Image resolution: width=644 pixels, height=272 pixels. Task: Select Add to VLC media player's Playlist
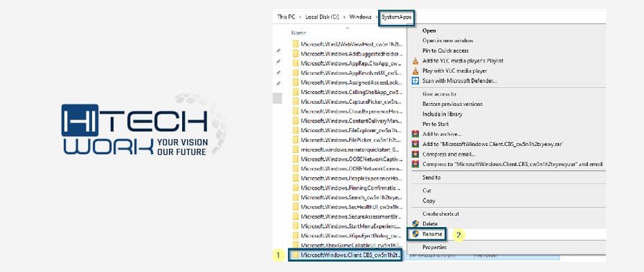click(463, 61)
